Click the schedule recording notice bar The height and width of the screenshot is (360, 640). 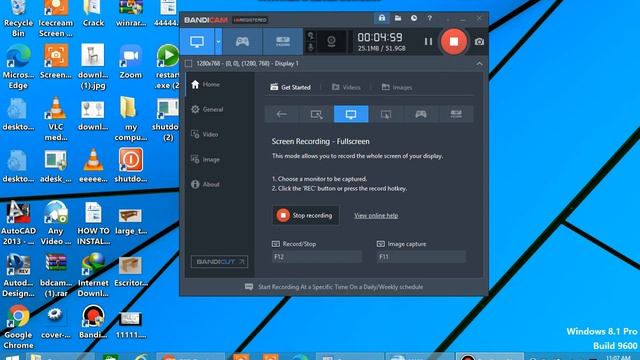[x=333, y=287]
